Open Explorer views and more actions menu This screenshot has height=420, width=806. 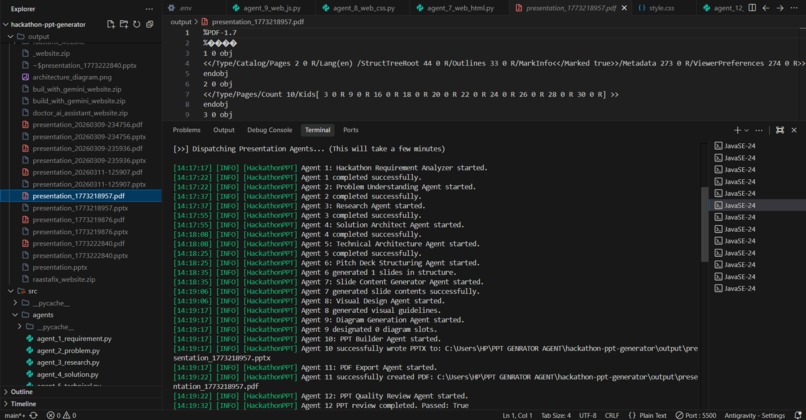[x=149, y=9]
